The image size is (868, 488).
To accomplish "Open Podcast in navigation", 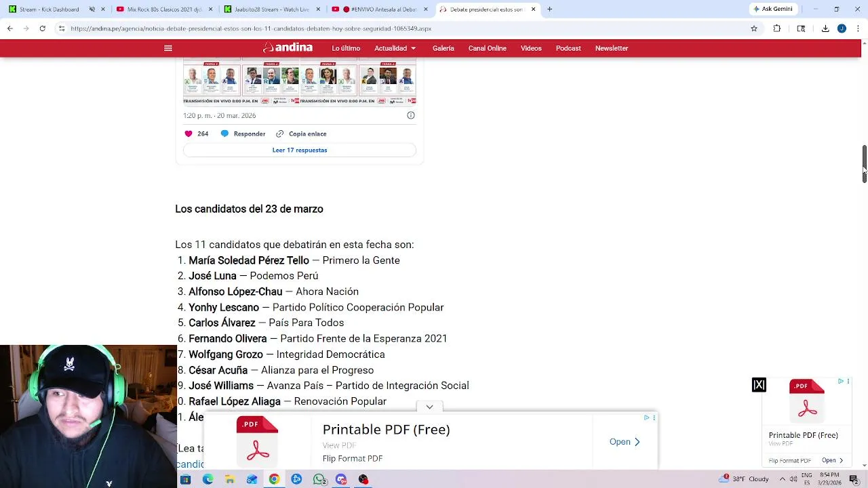I will 568,48.
